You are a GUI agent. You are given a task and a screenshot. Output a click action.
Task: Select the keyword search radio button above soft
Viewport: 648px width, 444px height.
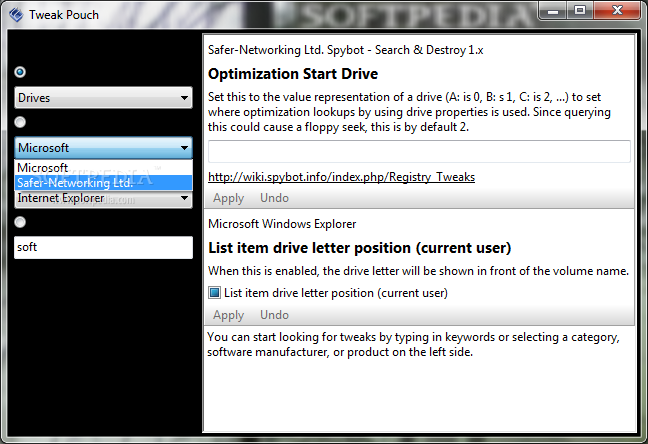pos(20,222)
